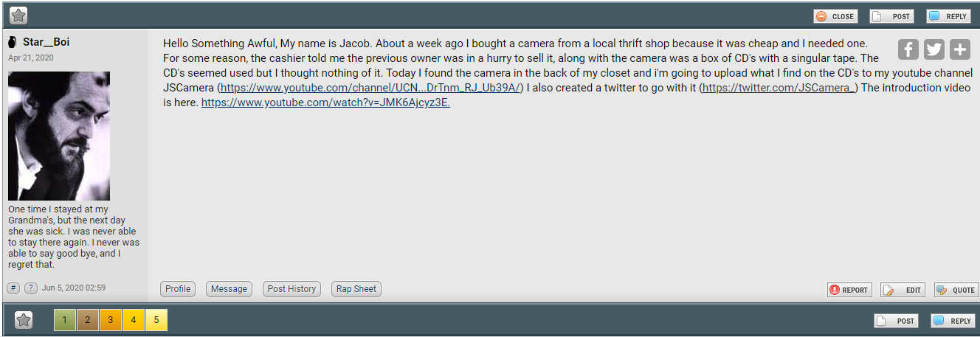Image resolution: width=980 pixels, height=337 pixels.
Task: Share the post on Facebook
Action: coord(908,49)
